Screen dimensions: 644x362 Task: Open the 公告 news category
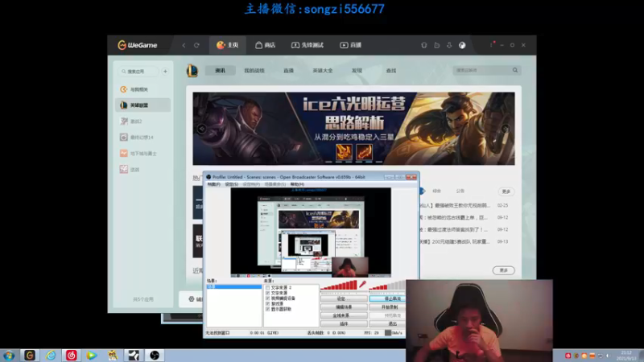tap(460, 191)
